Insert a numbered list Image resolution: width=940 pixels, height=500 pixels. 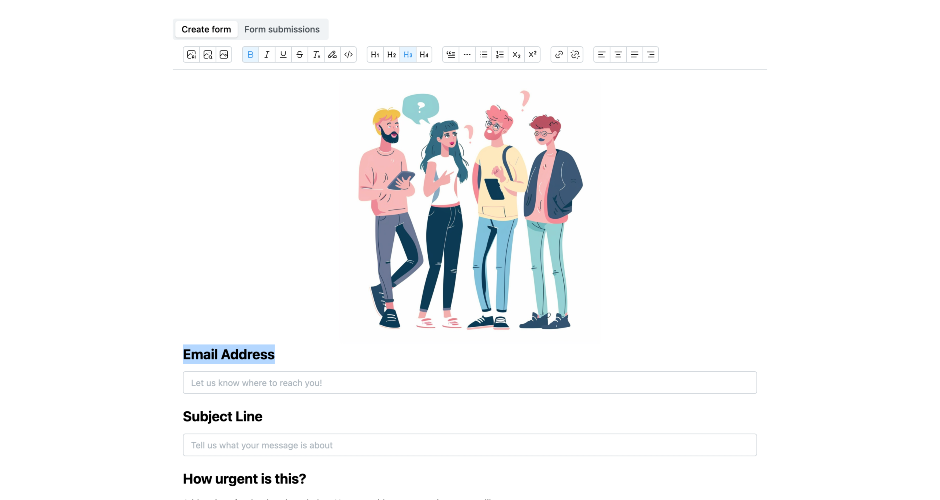[499, 55]
